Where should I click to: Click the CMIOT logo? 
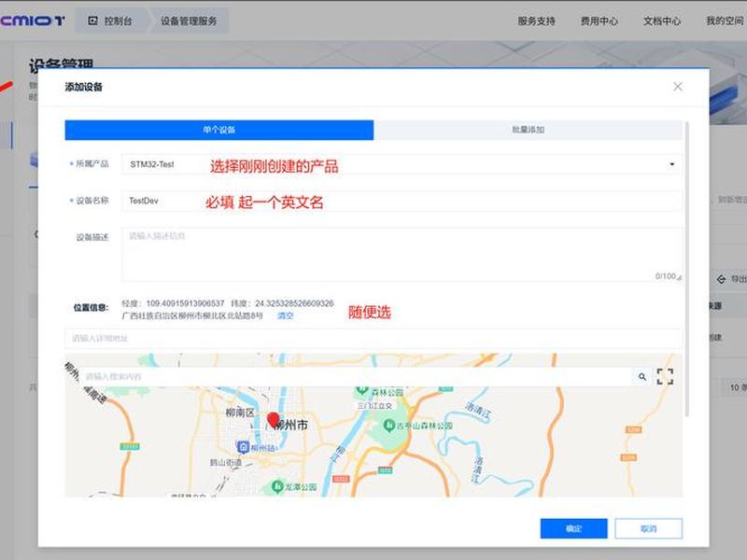33,21
